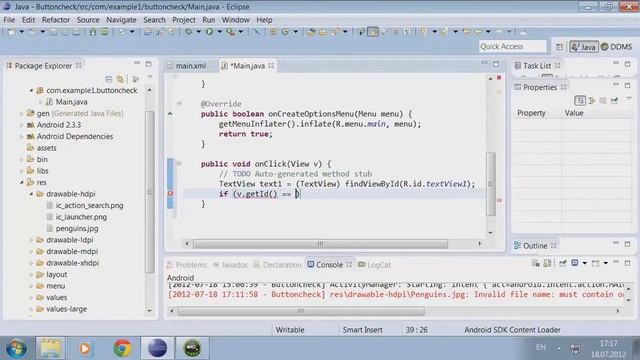Toggle Show Advanced Properties icon
This screenshot has width=640, height=360.
[x=592, y=100]
